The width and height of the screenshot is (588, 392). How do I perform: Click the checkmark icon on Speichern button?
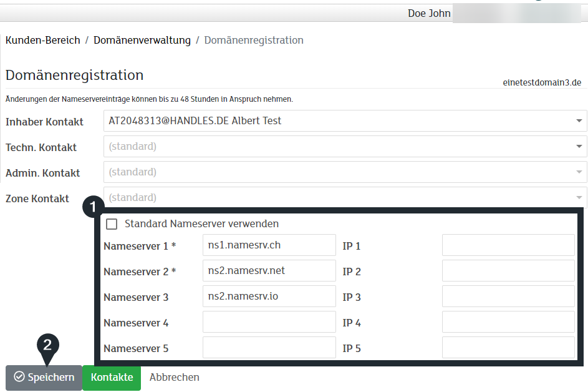click(x=19, y=377)
